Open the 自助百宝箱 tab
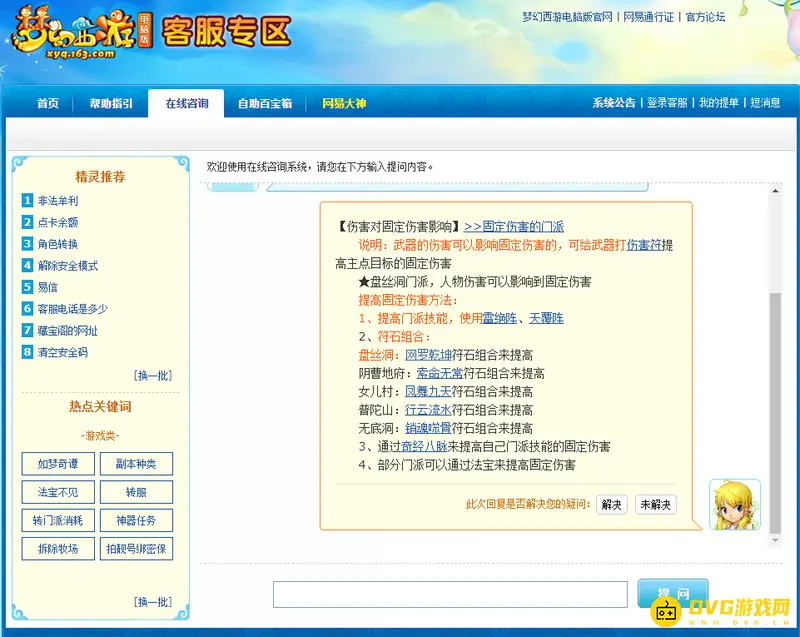800x637 pixels. [265, 104]
